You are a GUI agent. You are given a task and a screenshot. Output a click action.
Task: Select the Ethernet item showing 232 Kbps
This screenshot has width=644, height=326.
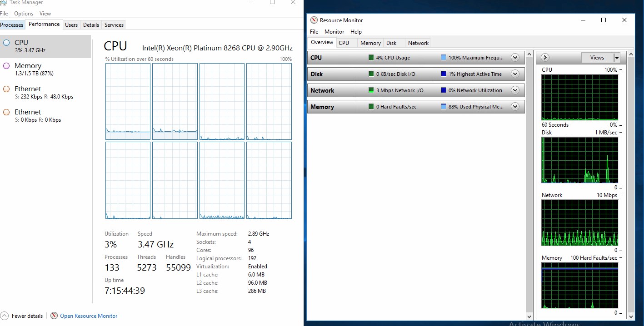pyautogui.click(x=45, y=92)
